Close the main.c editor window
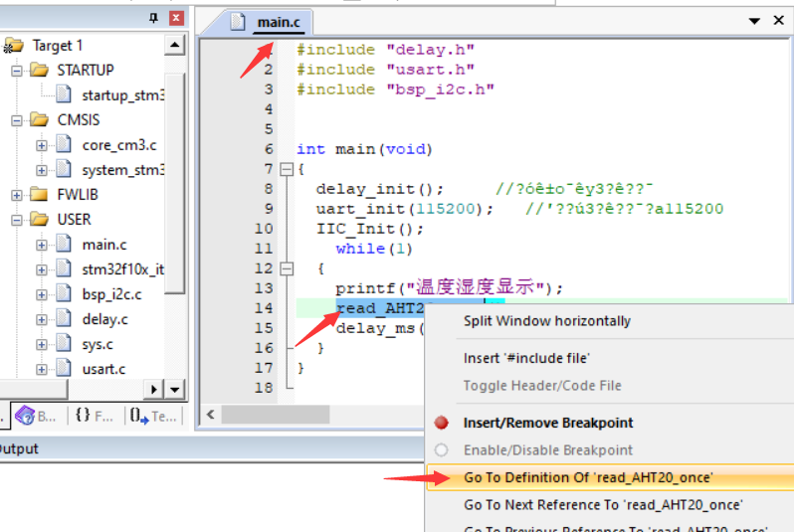 coord(778,20)
